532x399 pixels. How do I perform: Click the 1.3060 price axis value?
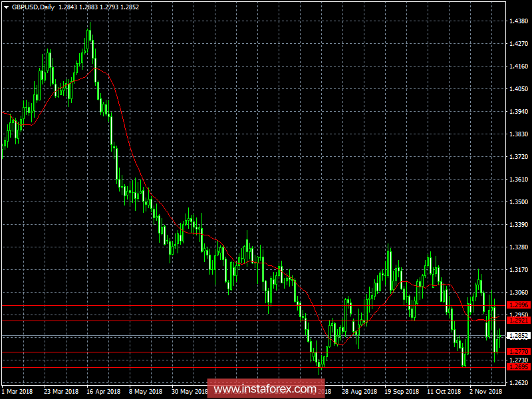[x=519, y=292]
